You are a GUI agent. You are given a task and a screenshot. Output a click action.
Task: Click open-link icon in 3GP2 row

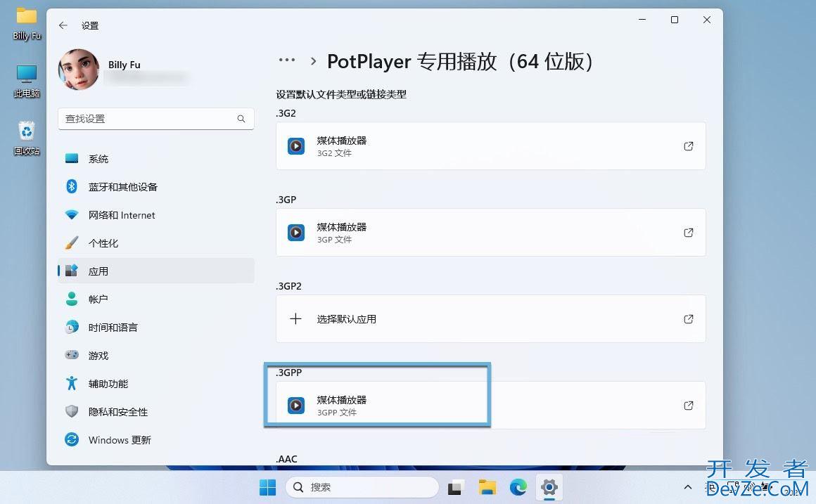pos(689,319)
